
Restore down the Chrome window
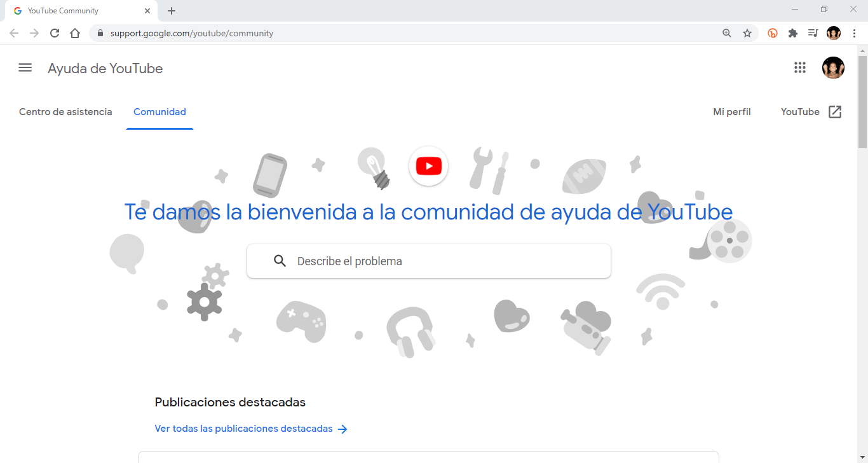(824, 9)
